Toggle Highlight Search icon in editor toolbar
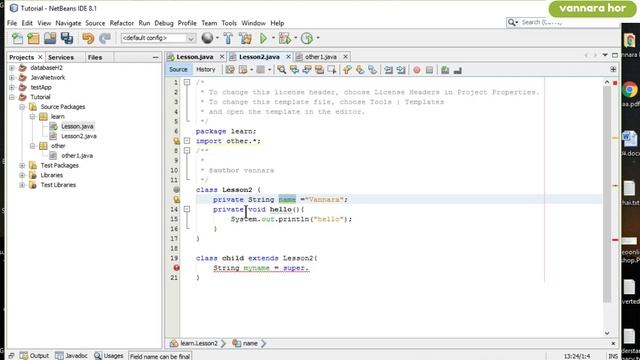 click(319, 70)
